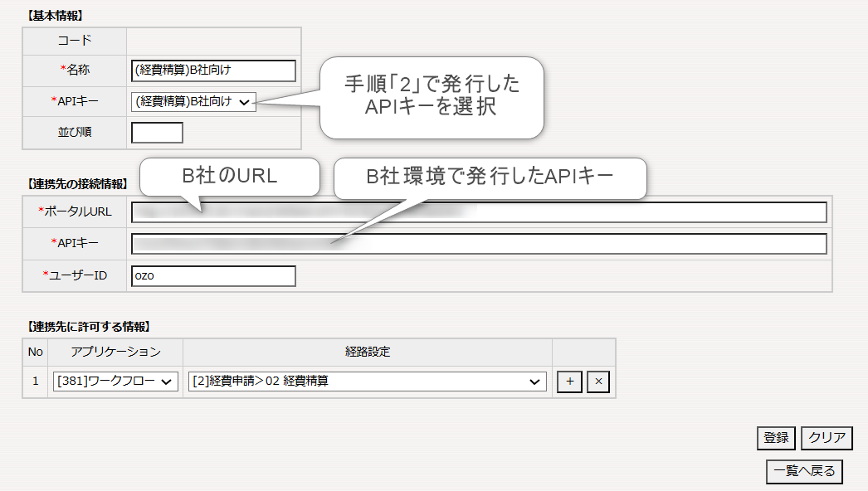Click the B社のURL callout bubble
Image resolution: width=868 pixels, height=491 pixels.
pos(230,176)
